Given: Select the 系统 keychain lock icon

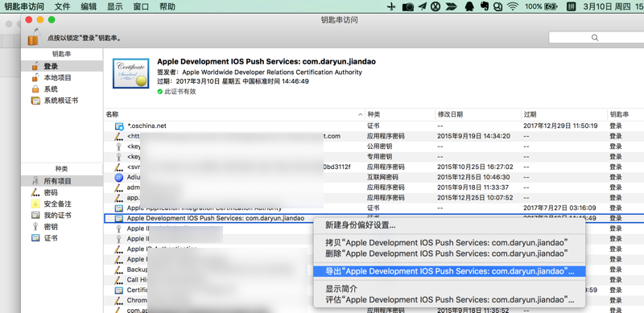Looking at the screenshot, I should [35, 89].
